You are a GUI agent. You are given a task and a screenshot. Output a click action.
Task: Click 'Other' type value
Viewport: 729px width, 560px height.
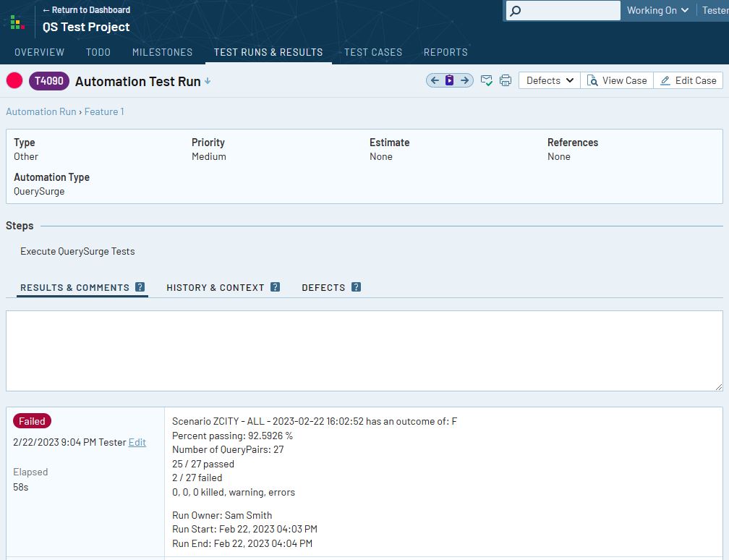26,156
